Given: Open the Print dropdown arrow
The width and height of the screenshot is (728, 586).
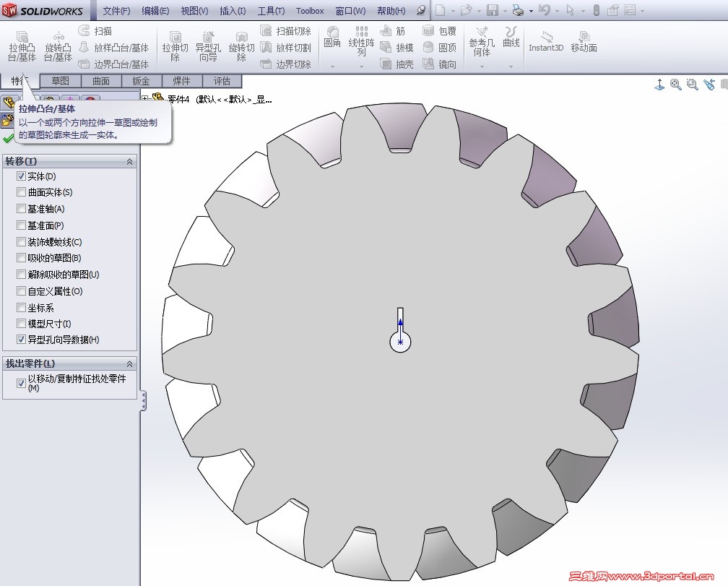Looking at the screenshot, I should pos(531,10).
